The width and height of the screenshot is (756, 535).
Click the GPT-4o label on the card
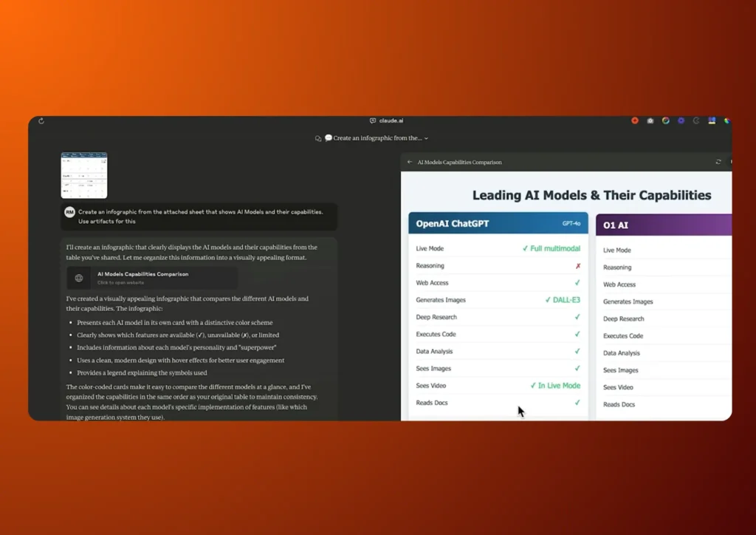[571, 223]
